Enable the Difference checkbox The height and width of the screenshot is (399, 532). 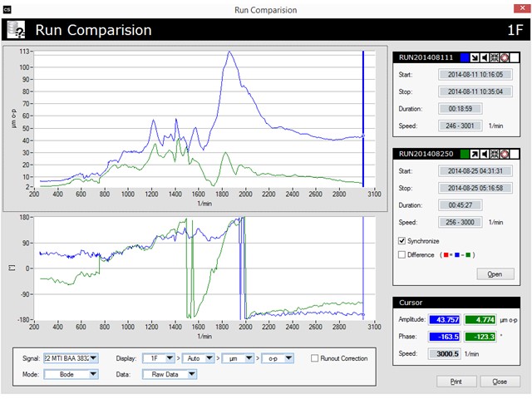(x=403, y=254)
